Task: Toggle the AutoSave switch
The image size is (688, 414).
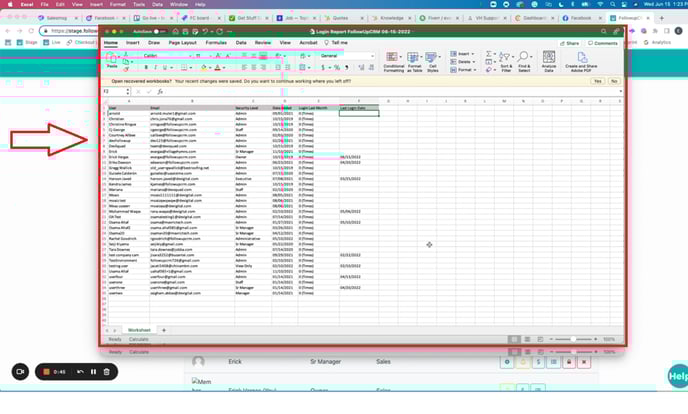Action: point(160,32)
